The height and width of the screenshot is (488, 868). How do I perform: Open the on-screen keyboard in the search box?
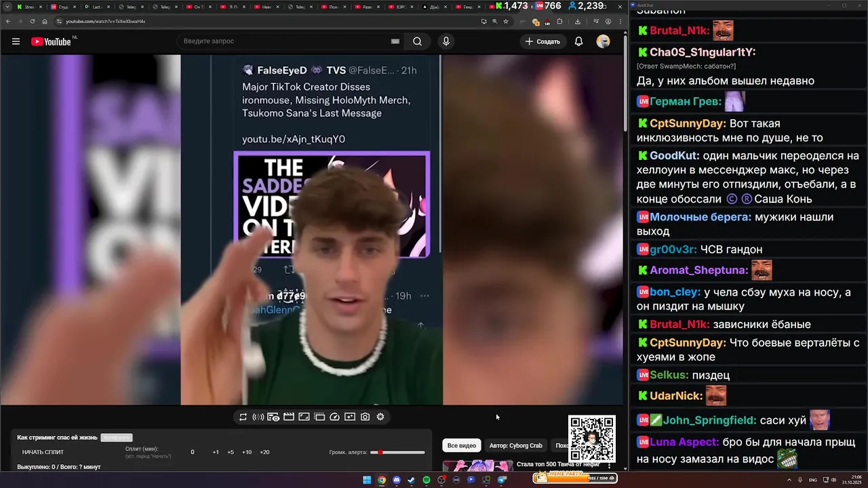coord(395,41)
